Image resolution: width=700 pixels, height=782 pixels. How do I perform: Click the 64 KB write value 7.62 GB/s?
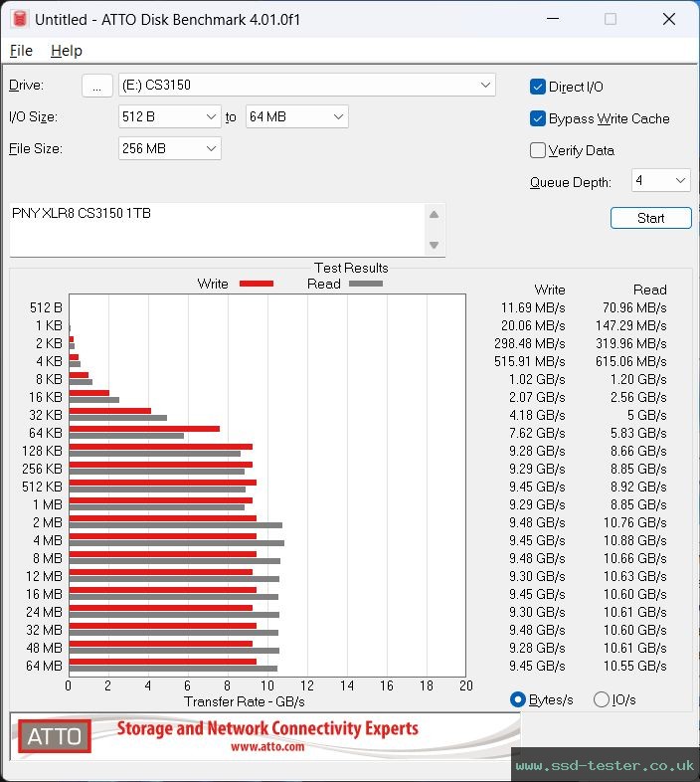pos(537,433)
